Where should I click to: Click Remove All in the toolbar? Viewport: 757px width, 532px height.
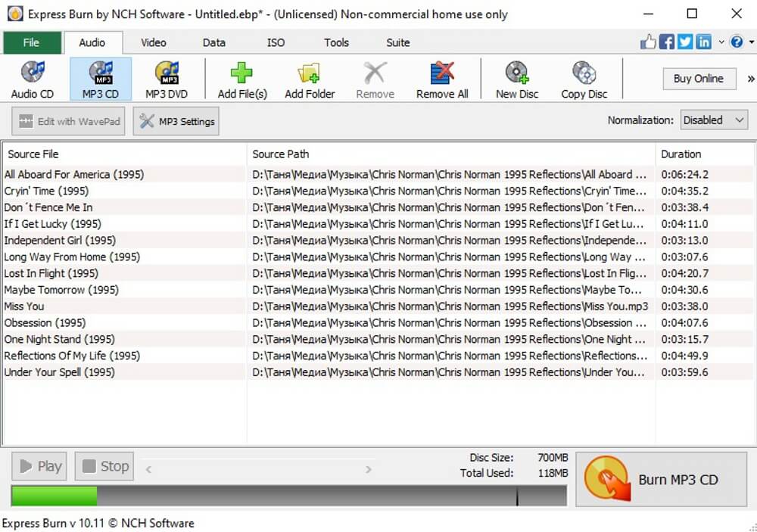tap(442, 79)
